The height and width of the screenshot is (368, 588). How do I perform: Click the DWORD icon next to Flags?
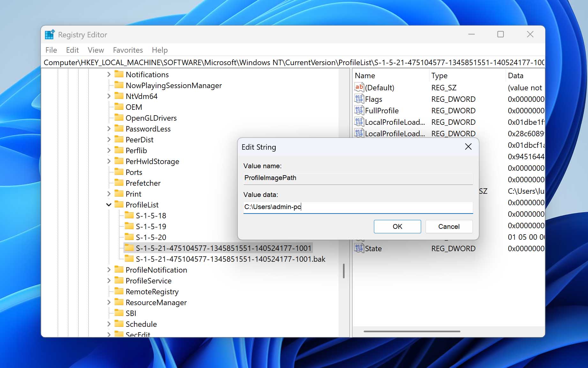(359, 99)
